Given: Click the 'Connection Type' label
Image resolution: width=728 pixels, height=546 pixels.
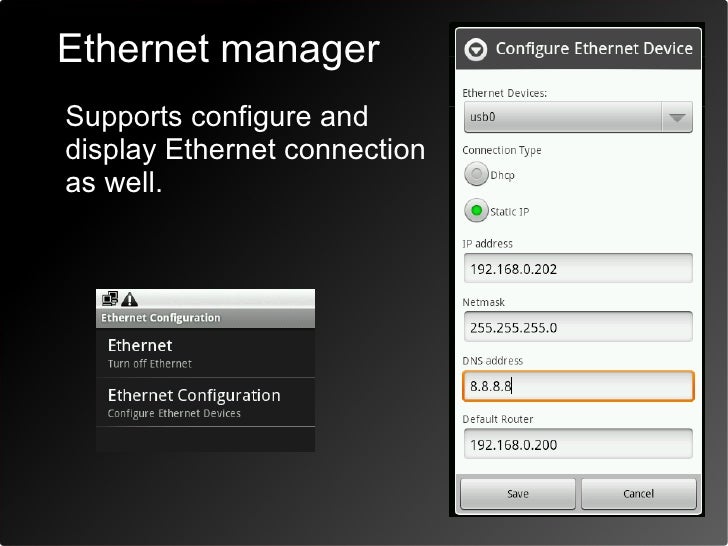Looking at the screenshot, I should [x=502, y=150].
